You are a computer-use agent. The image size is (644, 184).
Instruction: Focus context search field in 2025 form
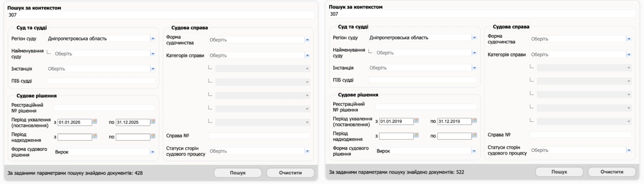tap(160, 15)
